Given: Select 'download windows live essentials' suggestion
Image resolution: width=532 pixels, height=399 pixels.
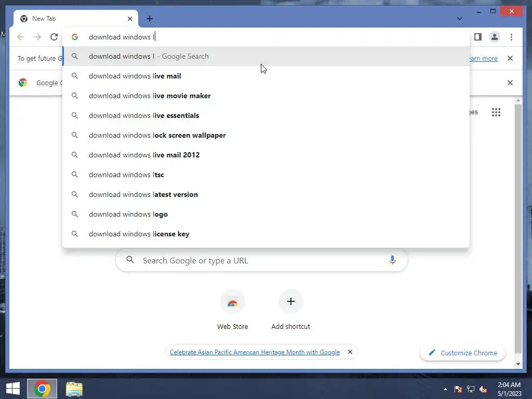Looking at the screenshot, I should click(267, 115).
